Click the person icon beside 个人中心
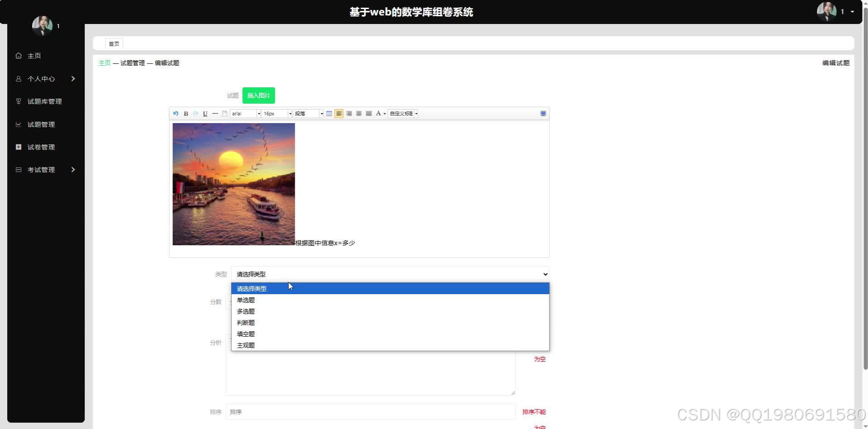Screen dimensions: 868x429 (x=19, y=79)
